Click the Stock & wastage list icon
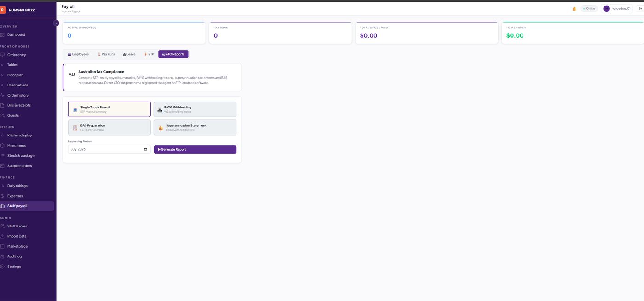The width and height of the screenshot is (644, 301). [2, 156]
